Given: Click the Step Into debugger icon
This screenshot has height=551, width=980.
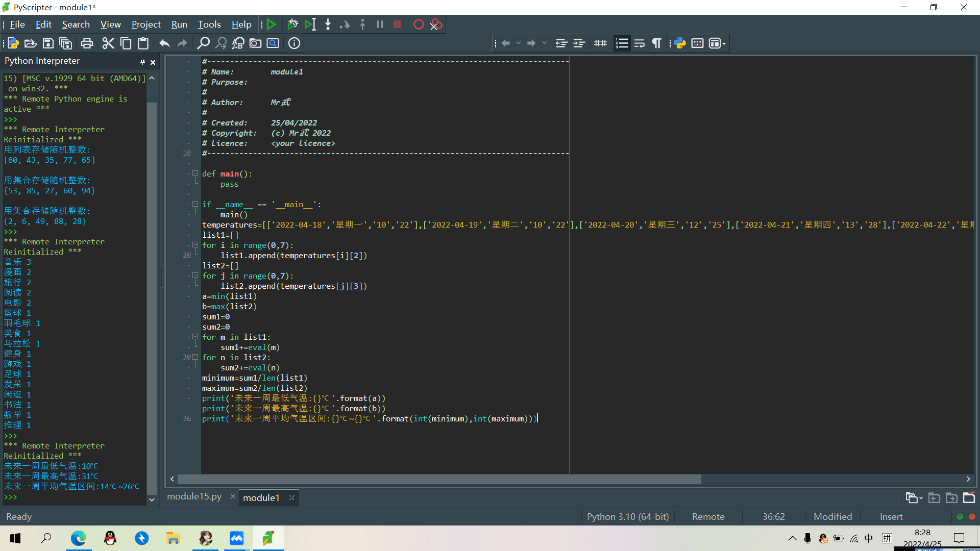Looking at the screenshot, I should pyautogui.click(x=328, y=24).
